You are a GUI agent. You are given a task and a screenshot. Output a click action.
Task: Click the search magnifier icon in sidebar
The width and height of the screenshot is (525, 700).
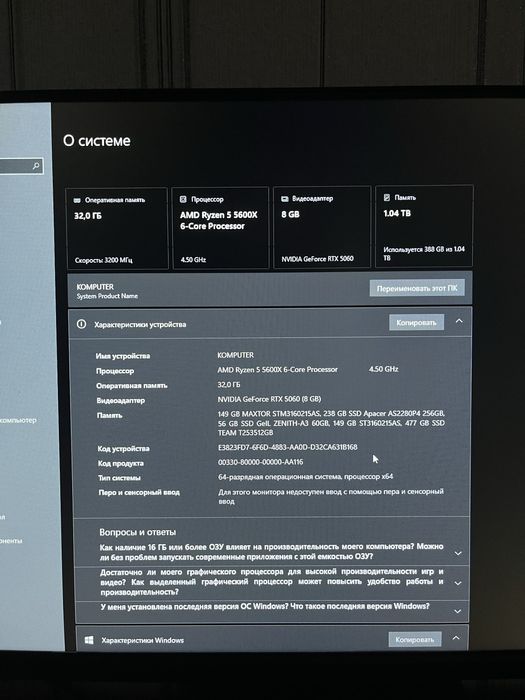point(36,166)
